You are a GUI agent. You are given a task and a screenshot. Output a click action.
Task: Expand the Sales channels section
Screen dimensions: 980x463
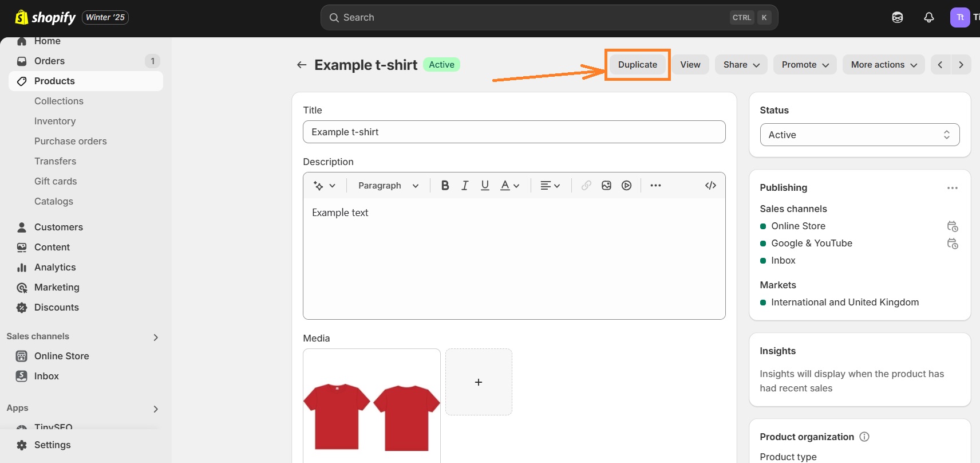[x=156, y=337]
